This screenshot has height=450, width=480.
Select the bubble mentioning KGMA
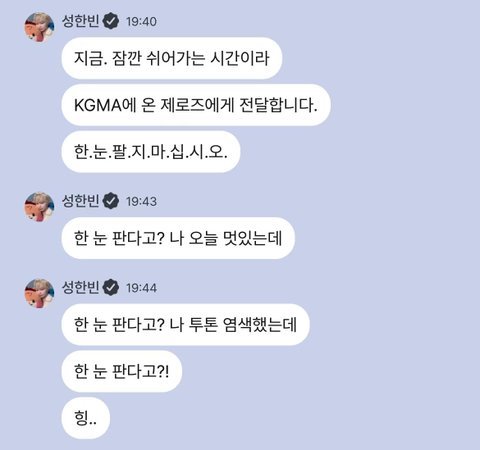196,105
